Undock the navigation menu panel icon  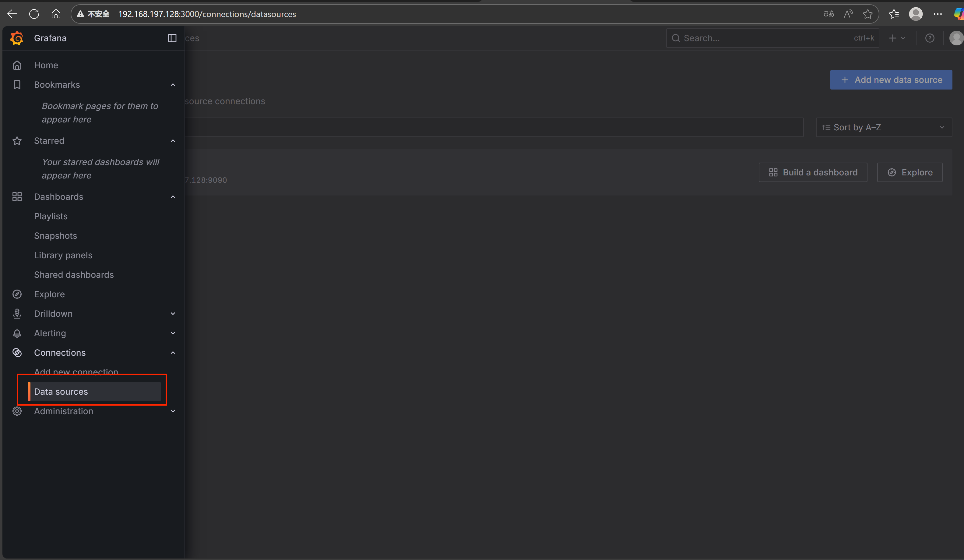click(x=172, y=38)
